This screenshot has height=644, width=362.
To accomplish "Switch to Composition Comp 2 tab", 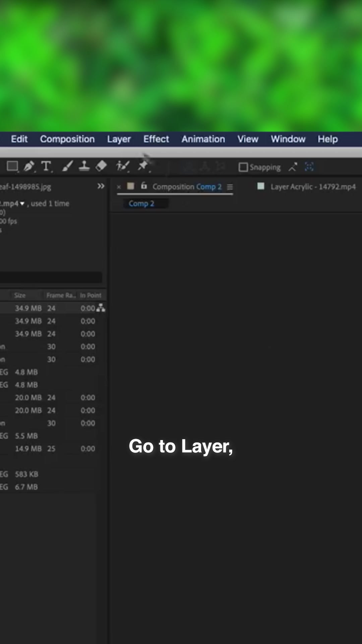I will click(x=187, y=187).
